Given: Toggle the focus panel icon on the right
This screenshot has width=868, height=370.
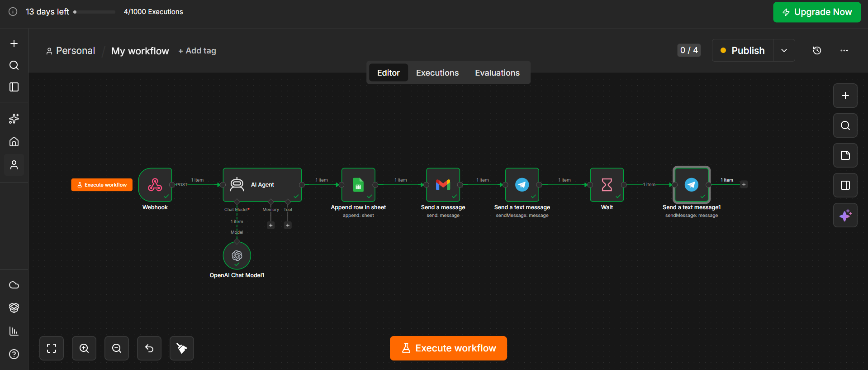Looking at the screenshot, I should point(845,185).
